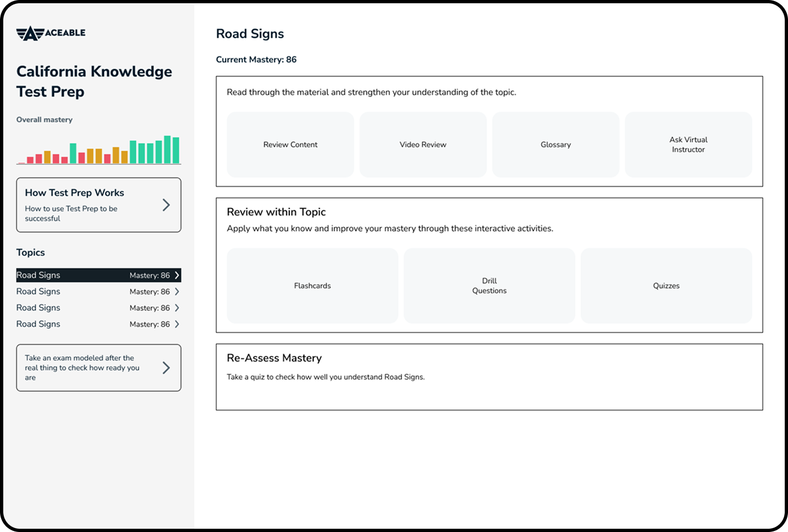Open Ask Virtual Instructor
The image size is (788, 532).
(688, 144)
